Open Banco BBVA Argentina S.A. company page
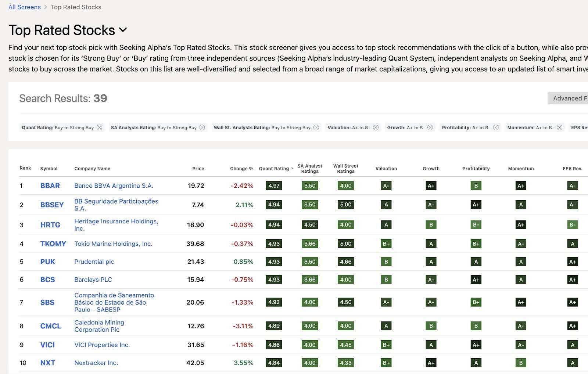 point(114,186)
